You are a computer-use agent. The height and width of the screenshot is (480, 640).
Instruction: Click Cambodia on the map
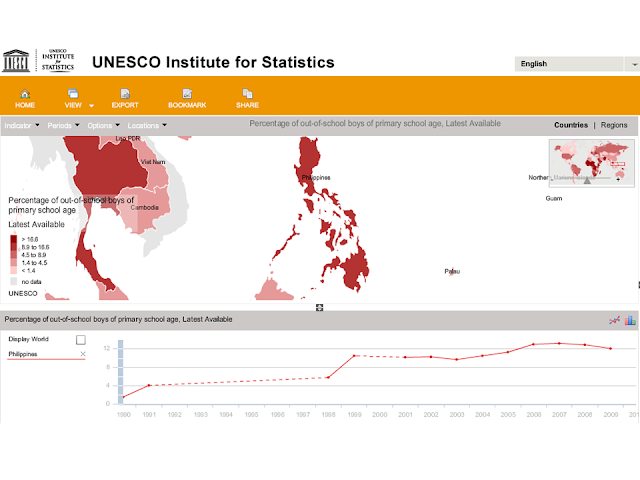143,208
